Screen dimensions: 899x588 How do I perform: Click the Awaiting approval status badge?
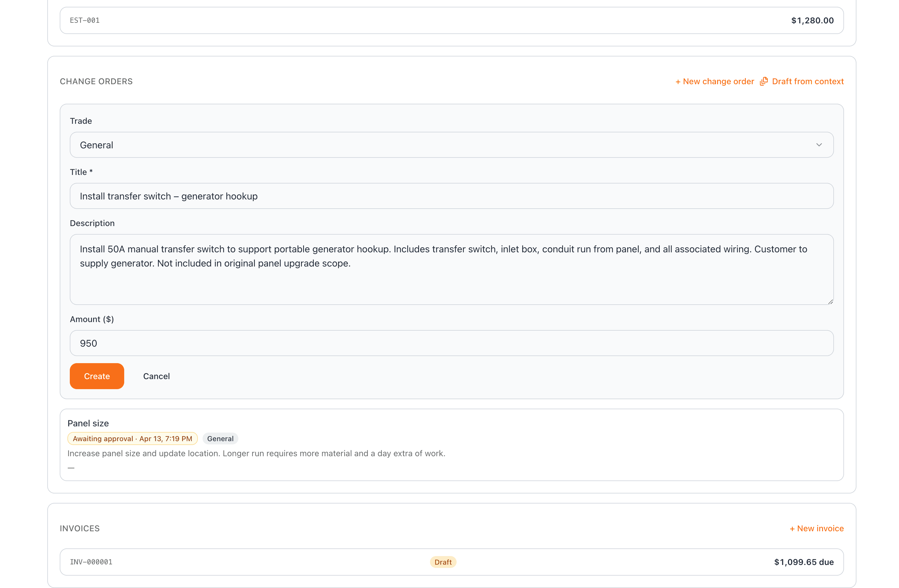point(132,438)
